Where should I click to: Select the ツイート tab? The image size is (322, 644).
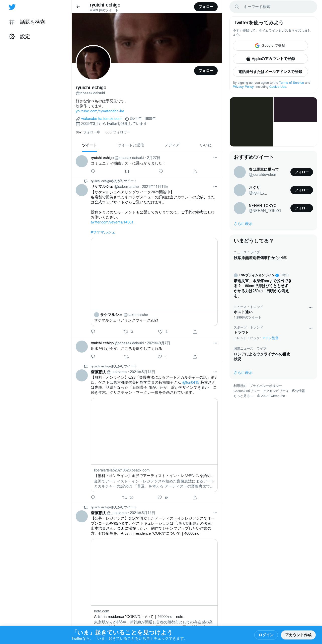[89, 145]
